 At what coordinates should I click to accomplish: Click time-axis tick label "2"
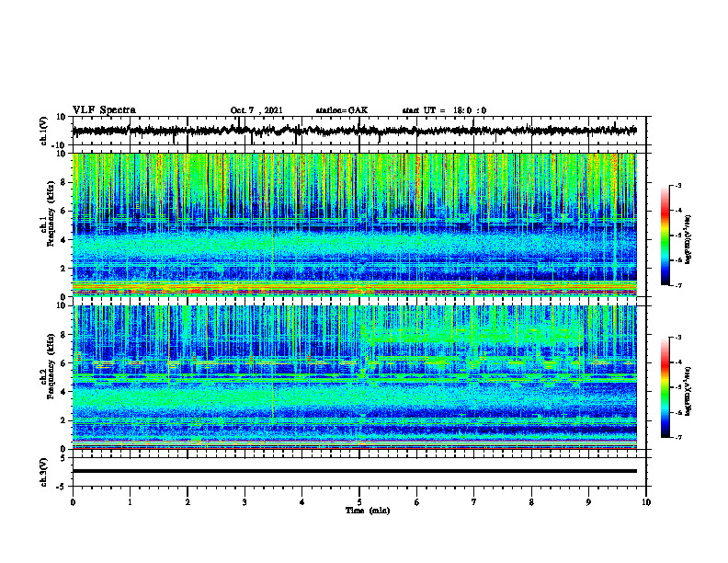[x=188, y=502]
